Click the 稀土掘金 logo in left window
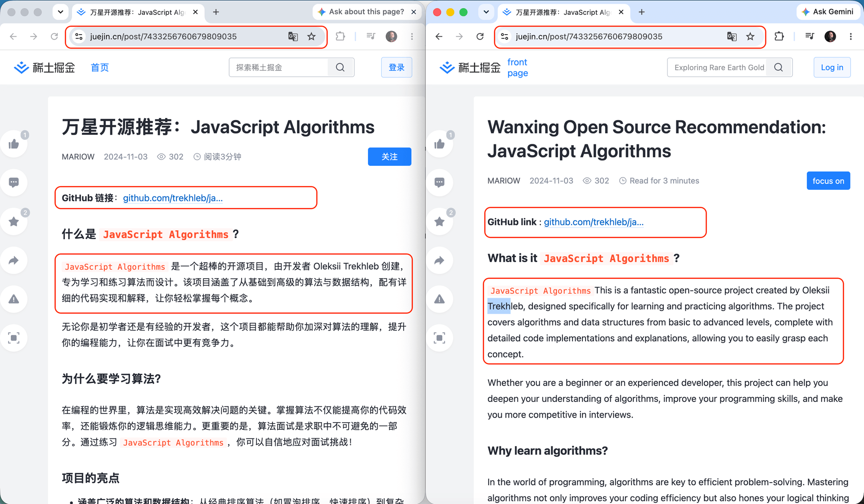 tap(44, 67)
